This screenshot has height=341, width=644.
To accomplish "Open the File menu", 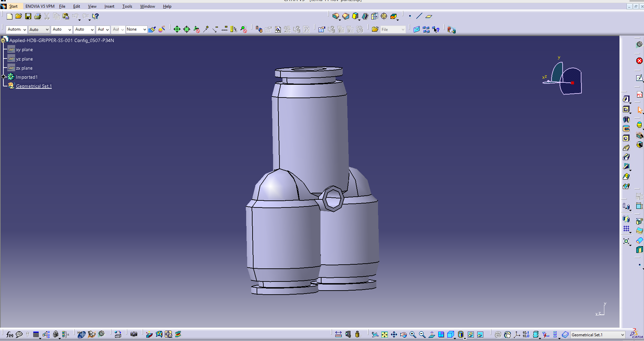I will coord(62,6).
